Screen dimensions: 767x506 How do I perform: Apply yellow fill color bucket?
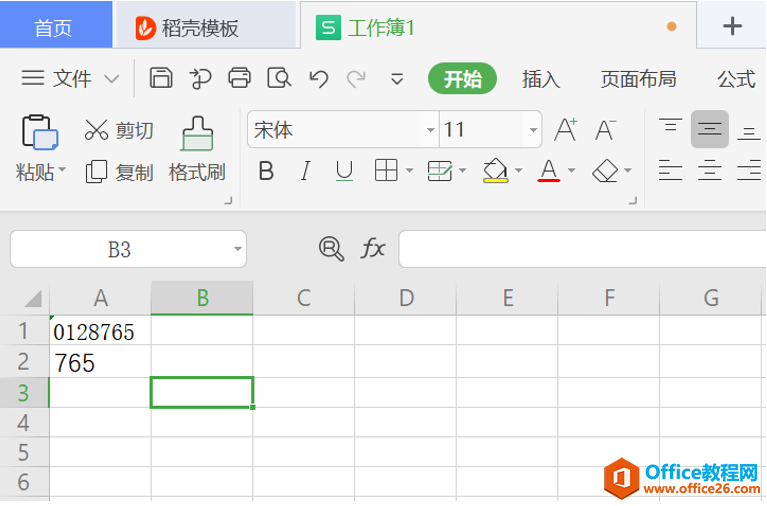click(496, 171)
